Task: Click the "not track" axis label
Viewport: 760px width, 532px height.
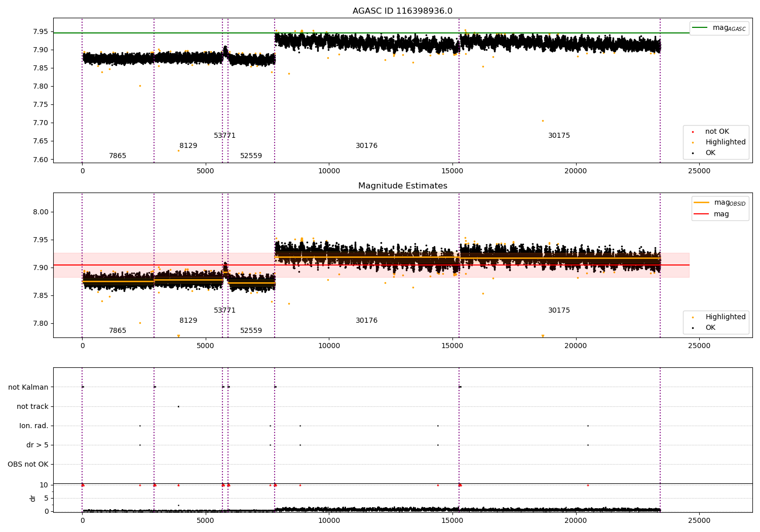Action: point(32,406)
